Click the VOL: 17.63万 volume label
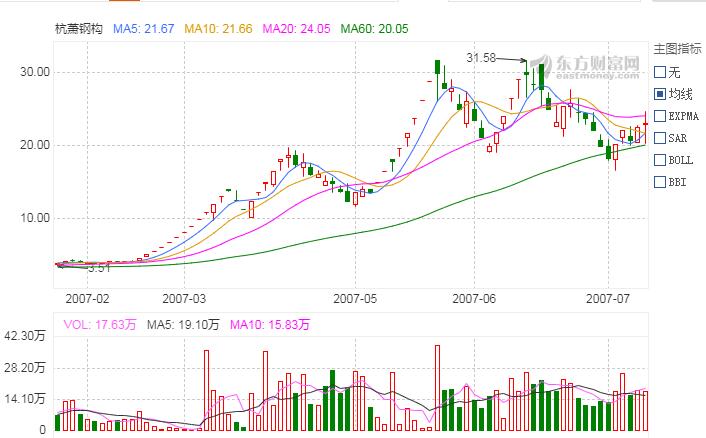 point(102,325)
